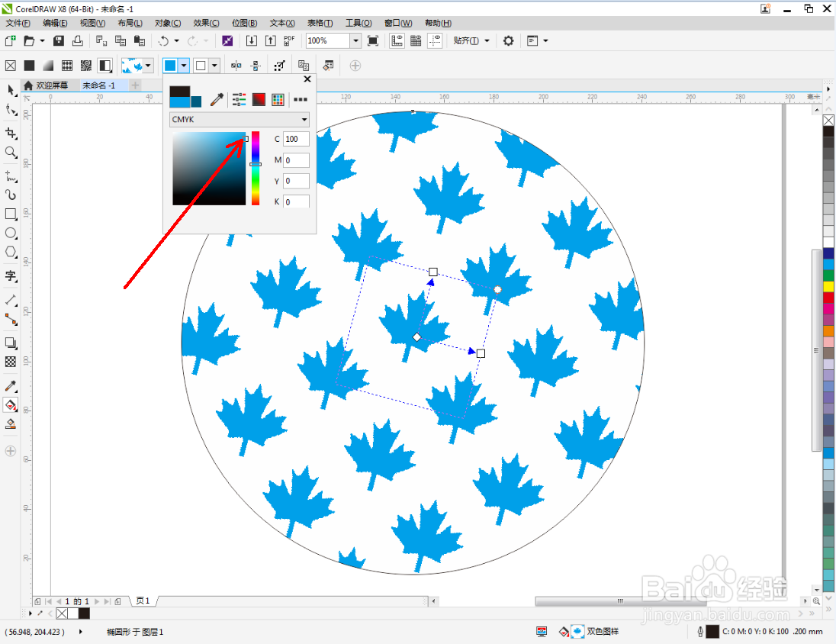Click the eyedropper in color popup

point(217,99)
